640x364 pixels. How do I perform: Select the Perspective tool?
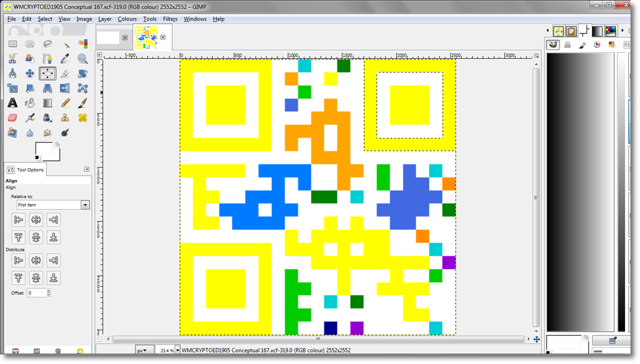[x=47, y=88]
